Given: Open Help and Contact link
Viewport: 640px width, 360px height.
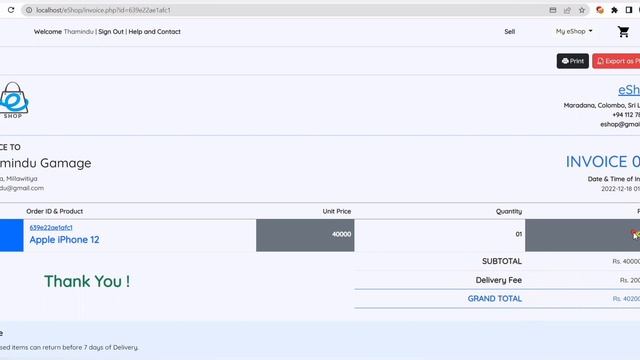Looking at the screenshot, I should [154, 31].
